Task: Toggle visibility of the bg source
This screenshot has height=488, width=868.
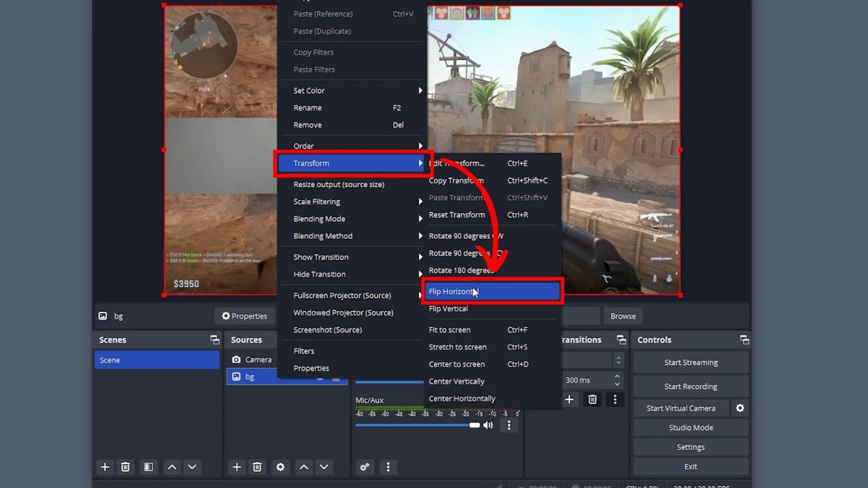Action: (x=320, y=376)
